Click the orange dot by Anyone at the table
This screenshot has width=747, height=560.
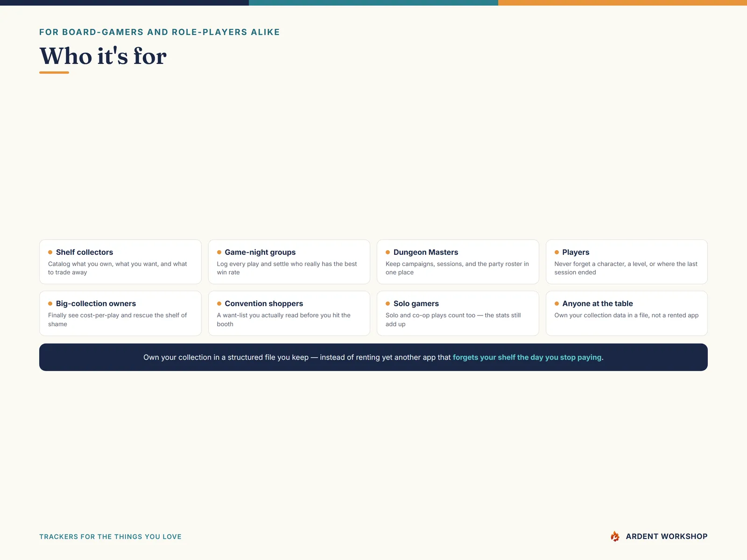[x=557, y=304]
